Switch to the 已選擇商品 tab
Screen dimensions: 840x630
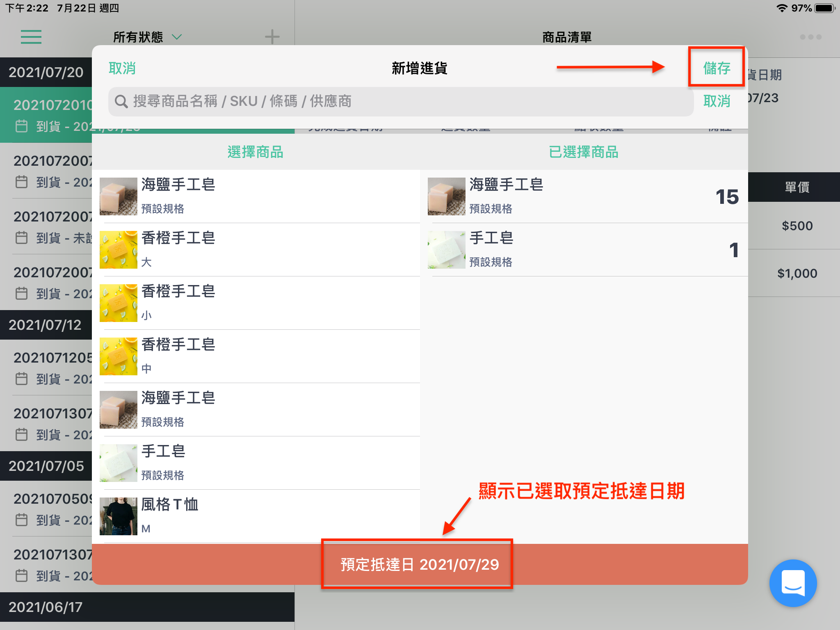pyautogui.click(x=583, y=152)
